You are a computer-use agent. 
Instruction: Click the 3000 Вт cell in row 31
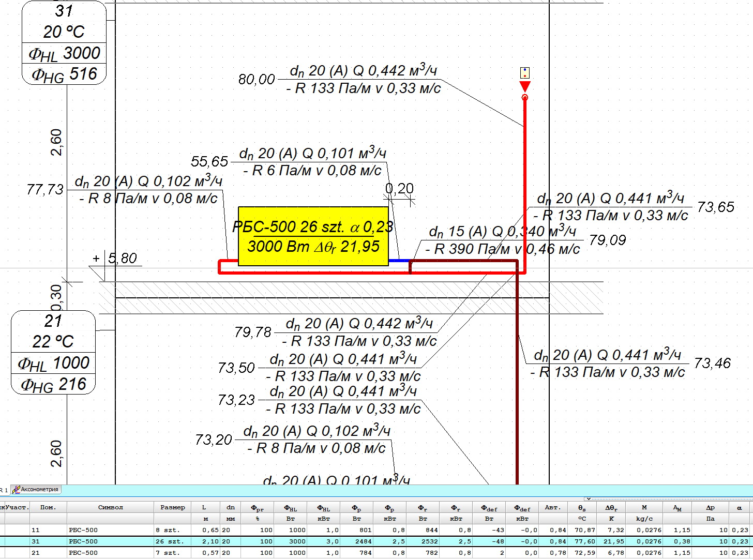pos(291,541)
